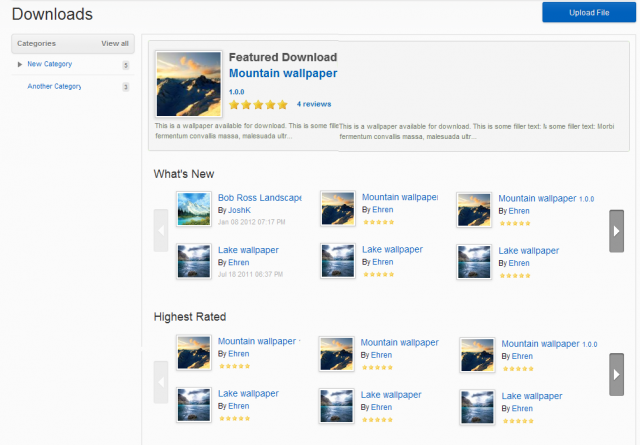Click the 4 reviews link
Viewport: 640px width, 445px height.
coord(313,104)
